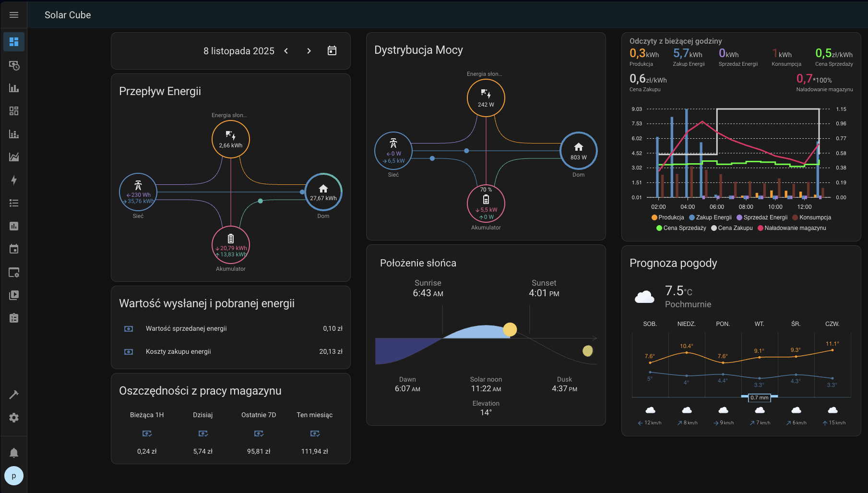Select the active dashboard overview sidebar item
The width and height of the screenshot is (868, 493).
(x=14, y=42)
